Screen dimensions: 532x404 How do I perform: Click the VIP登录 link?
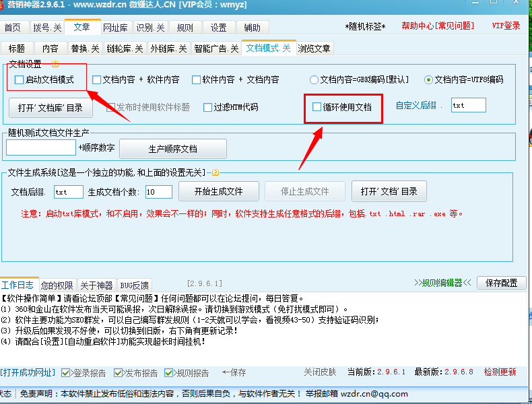click(x=506, y=26)
